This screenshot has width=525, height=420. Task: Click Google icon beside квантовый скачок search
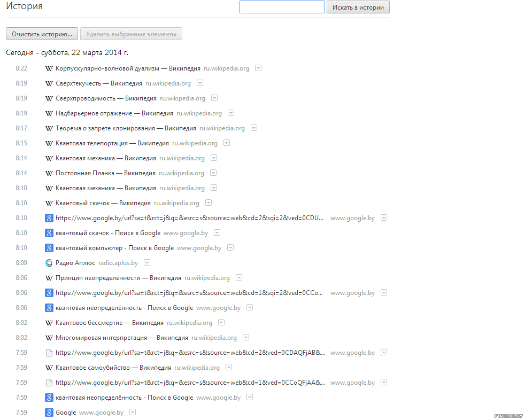(x=49, y=233)
